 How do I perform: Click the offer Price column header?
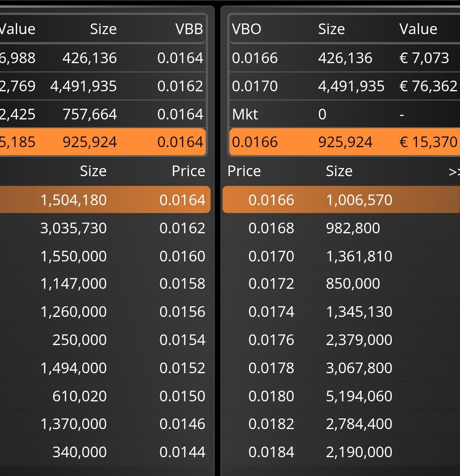click(244, 171)
